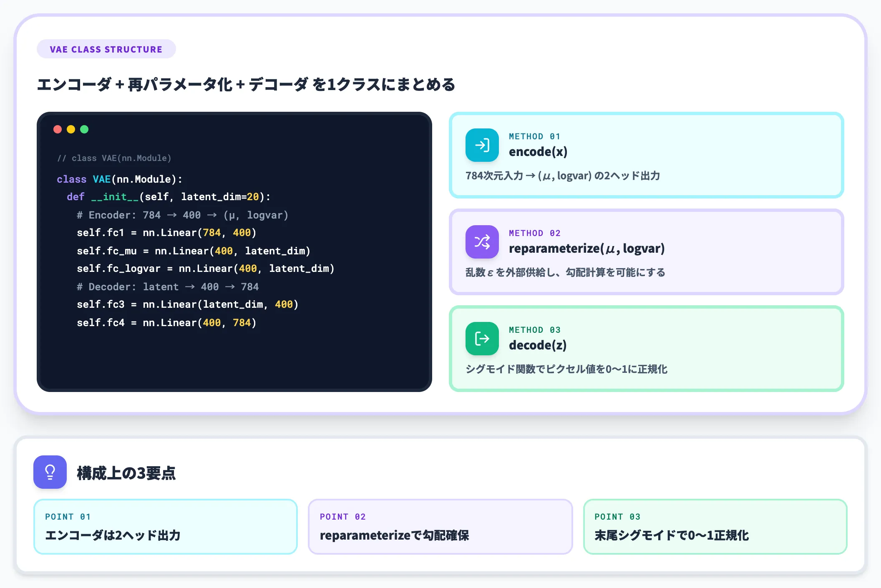Image resolution: width=881 pixels, height=588 pixels.
Task: Click the red dot in code window
Action: point(58,129)
